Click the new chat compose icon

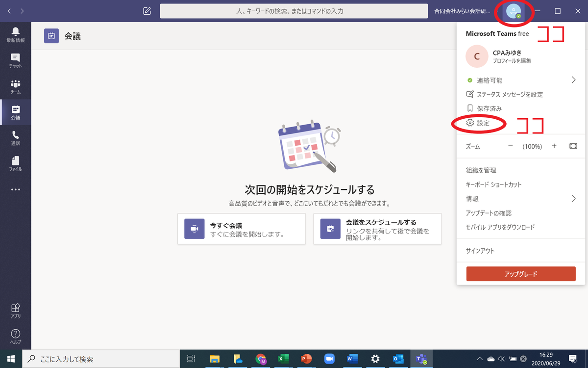coord(147,11)
